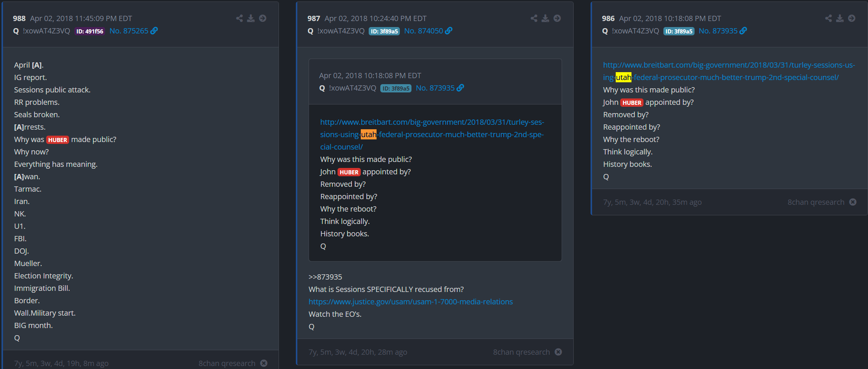The image size is (868, 369).
Task: Click the ID: 3f89a5 badge on post 986
Action: [x=678, y=31]
